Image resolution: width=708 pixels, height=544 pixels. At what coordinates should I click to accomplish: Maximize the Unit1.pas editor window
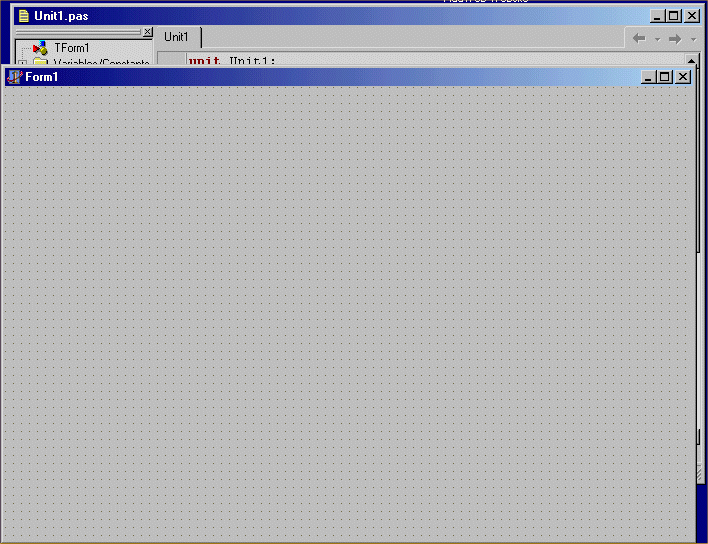pyautogui.click(x=674, y=16)
